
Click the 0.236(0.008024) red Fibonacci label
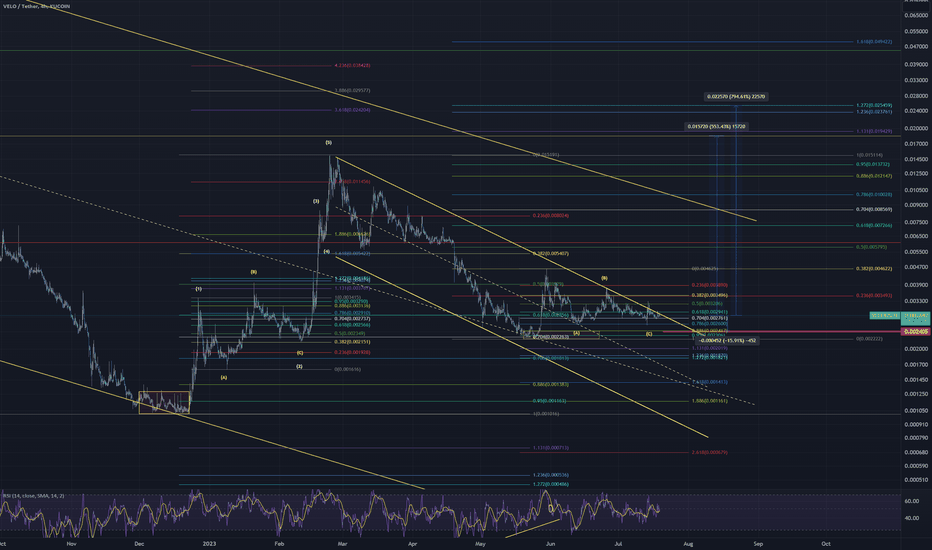(x=550, y=216)
